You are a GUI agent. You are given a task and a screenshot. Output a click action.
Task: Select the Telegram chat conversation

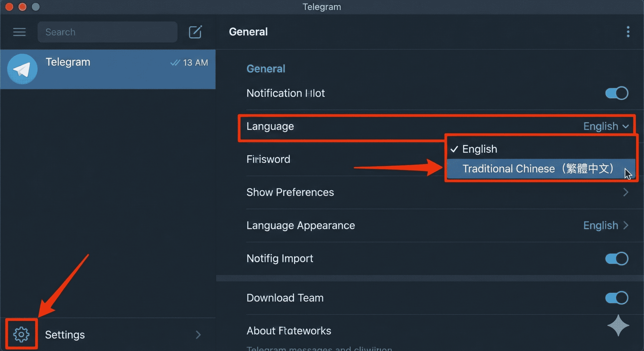(108, 69)
